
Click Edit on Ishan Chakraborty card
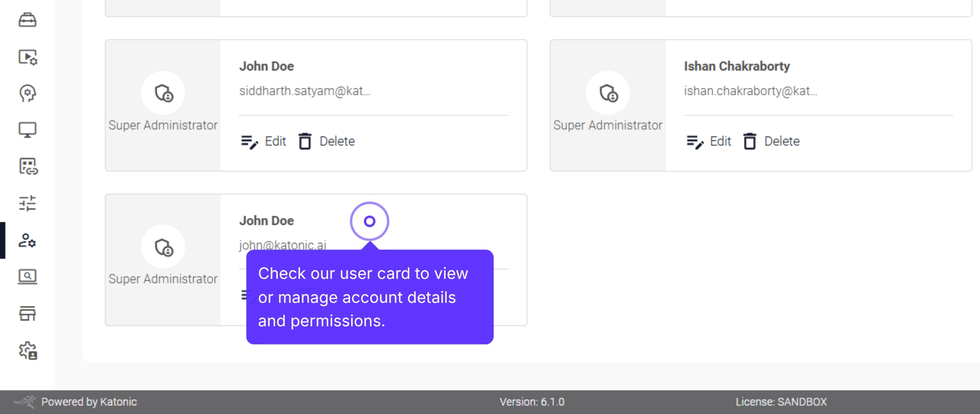[x=708, y=141]
